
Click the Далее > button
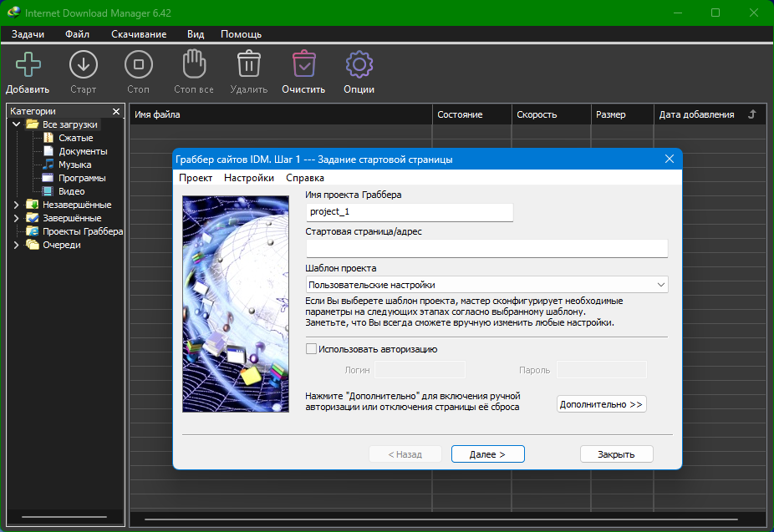pos(487,454)
